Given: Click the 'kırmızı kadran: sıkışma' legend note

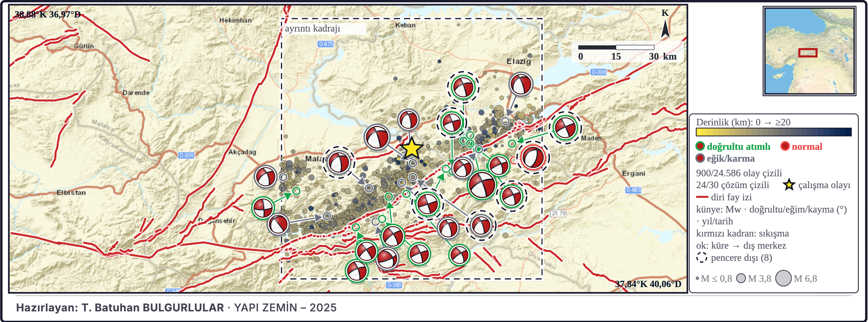Looking at the screenshot, I should click(742, 233).
